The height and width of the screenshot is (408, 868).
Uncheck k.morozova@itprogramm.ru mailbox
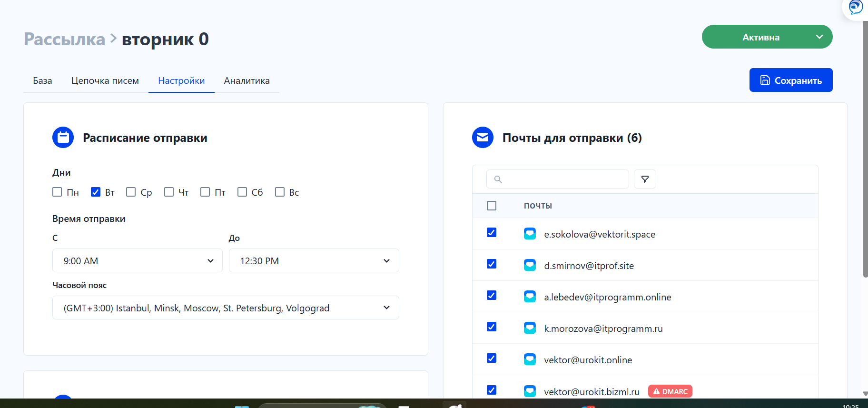pos(492,327)
